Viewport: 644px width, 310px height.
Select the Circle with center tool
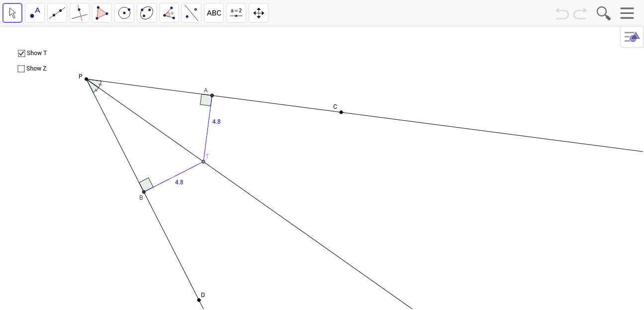[124, 13]
